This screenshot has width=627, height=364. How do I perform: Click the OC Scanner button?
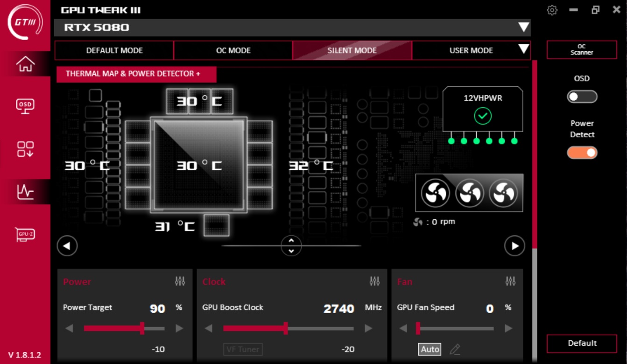pos(582,49)
